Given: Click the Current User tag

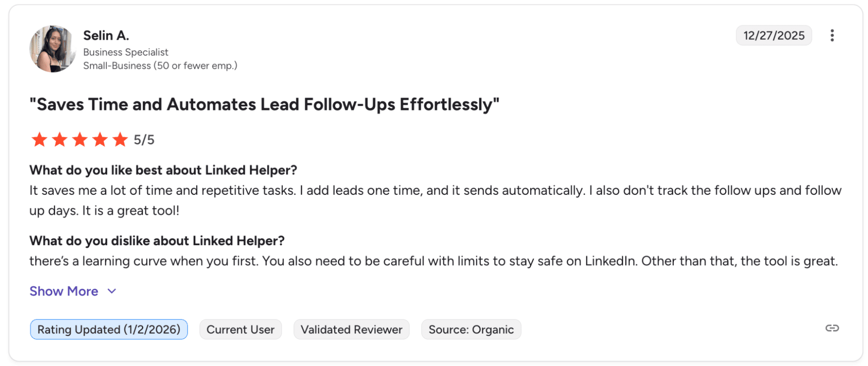Looking at the screenshot, I should pos(241,329).
